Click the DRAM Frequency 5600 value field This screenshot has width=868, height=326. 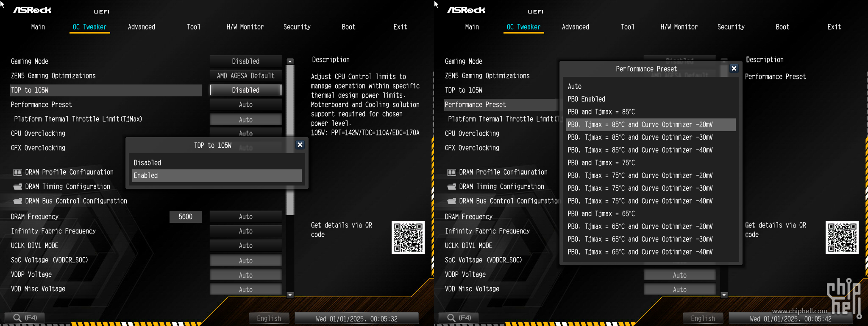(186, 216)
